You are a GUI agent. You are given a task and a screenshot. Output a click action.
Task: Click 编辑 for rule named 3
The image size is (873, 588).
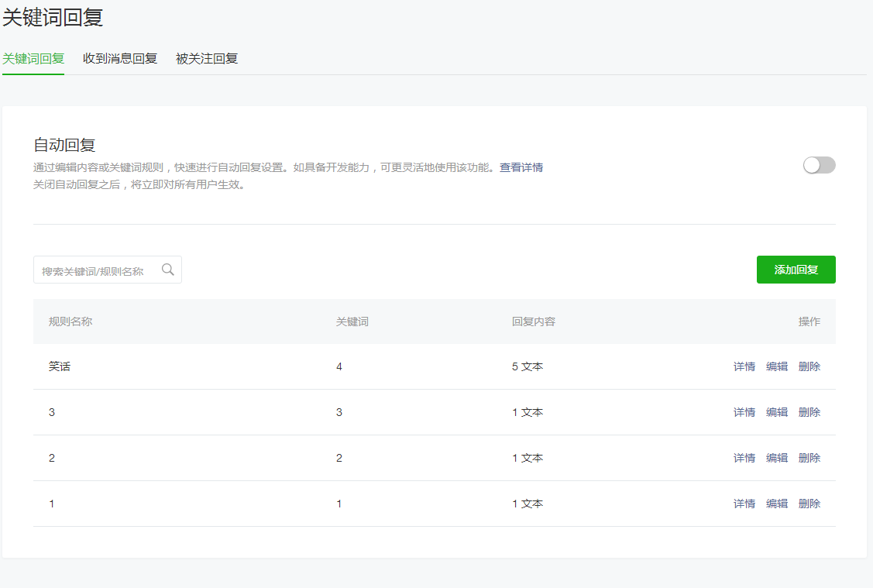click(777, 412)
